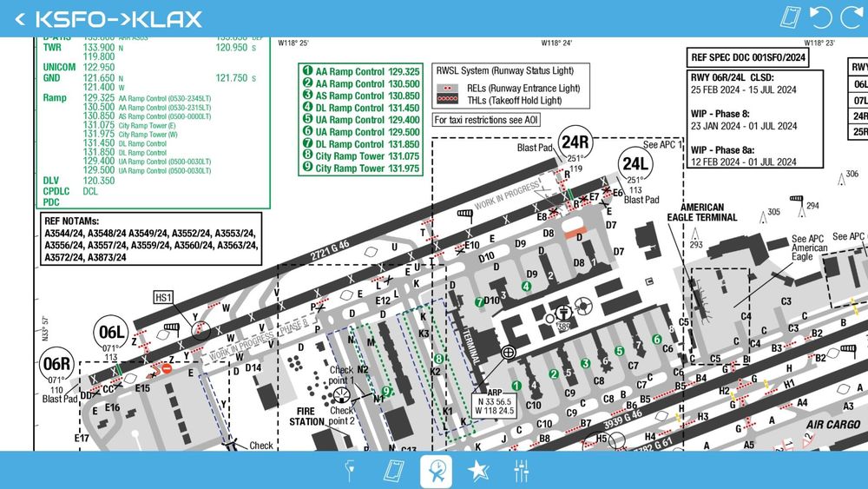Tap the H5 hot spot circle
Viewport: 868px width, 489px height.
click(602, 439)
